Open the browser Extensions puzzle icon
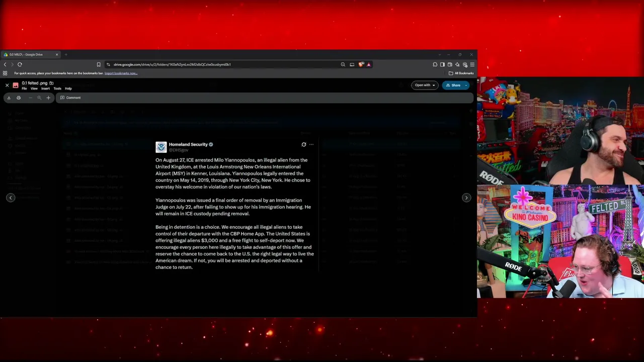Screen dimensions: 644x362 point(435,64)
